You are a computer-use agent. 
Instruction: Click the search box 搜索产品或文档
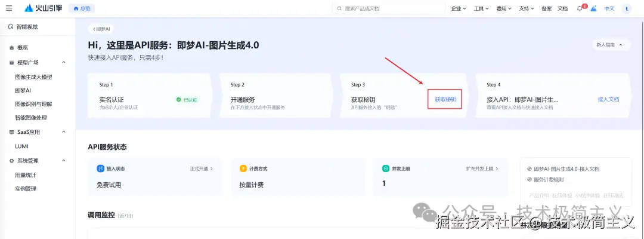(389, 8)
